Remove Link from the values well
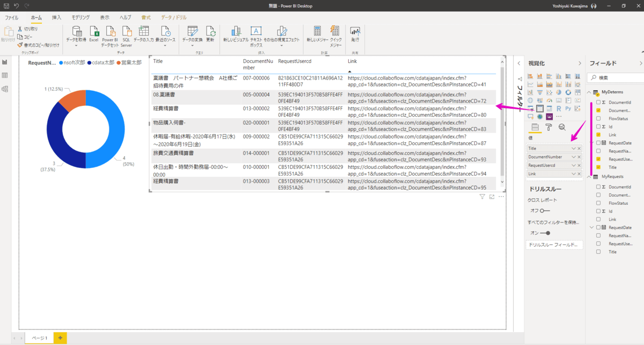Image resolution: width=644 pixels, height=345 pixels. [x=579, y=174]
